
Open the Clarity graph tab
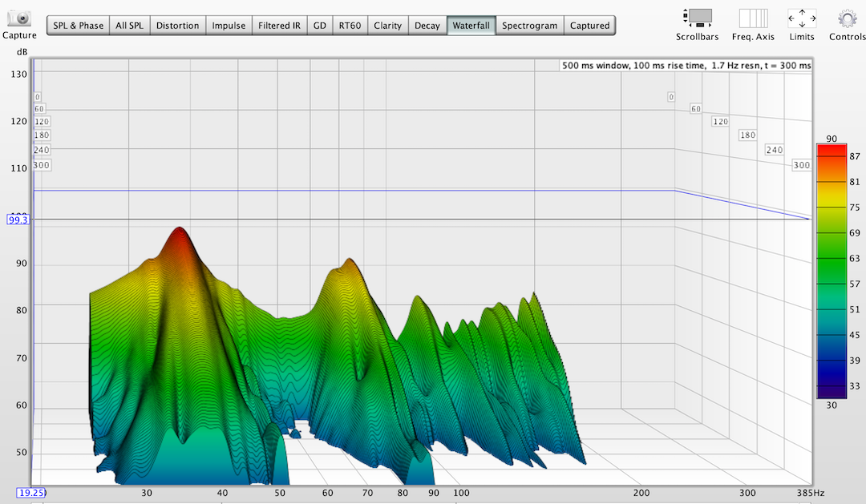[387, 26]
